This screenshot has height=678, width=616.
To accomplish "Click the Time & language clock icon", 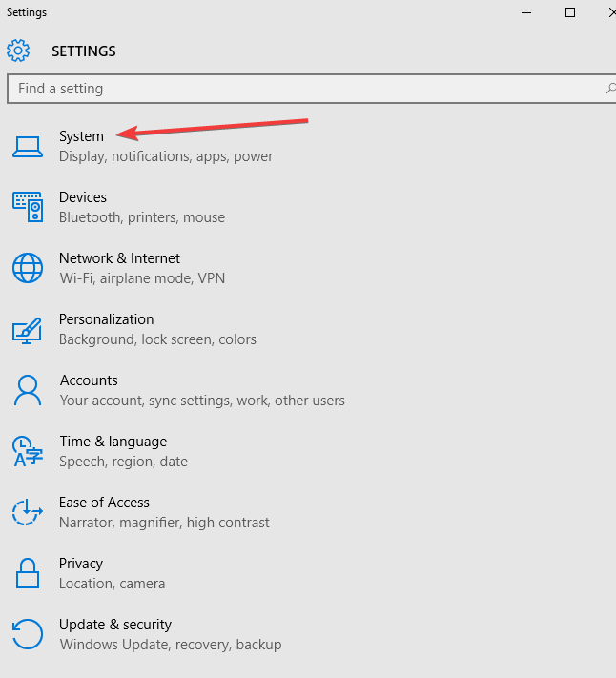I will tap(28, 451).
